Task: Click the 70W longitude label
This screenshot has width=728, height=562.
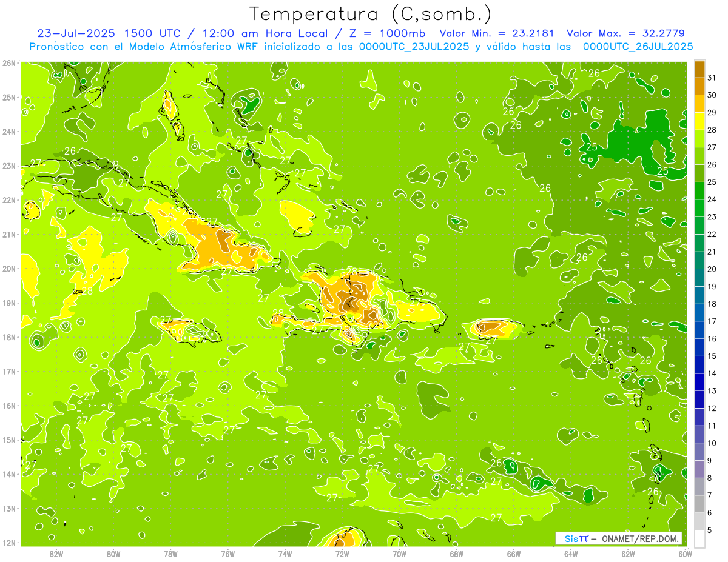Action: (399, 554)
